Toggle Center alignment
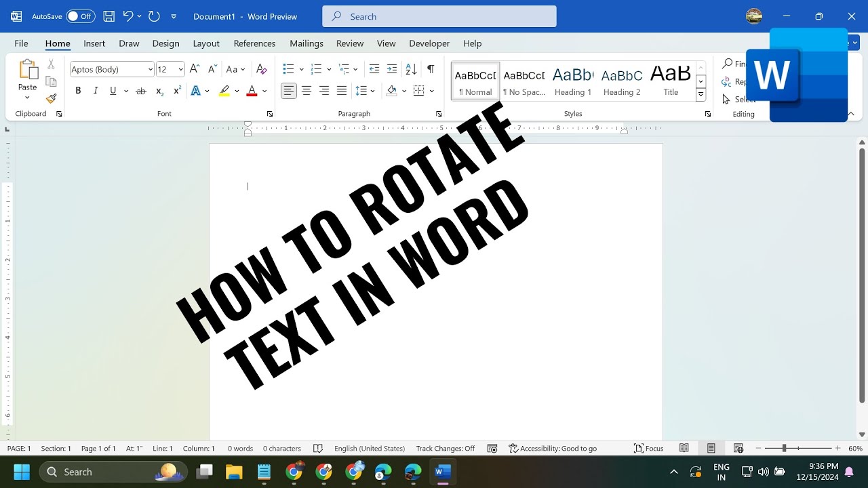This screenshot has height=488, width=868. point(307,91)
